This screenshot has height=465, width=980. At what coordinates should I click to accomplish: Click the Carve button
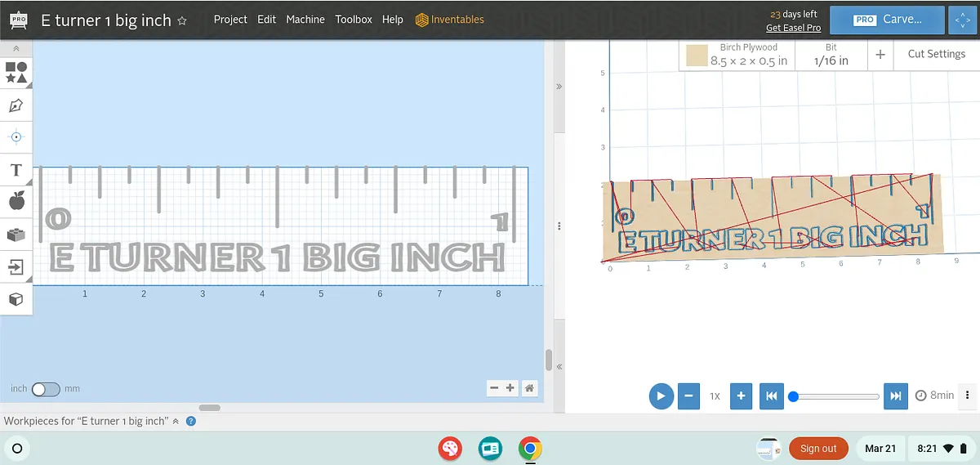click(x=888, y=20)
